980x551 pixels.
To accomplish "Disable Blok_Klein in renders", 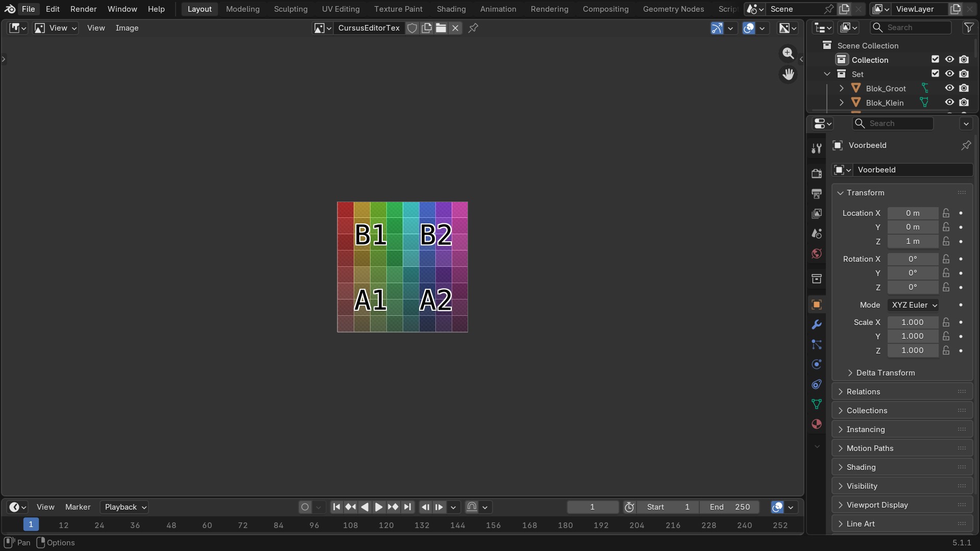I will tap(964, 103).
